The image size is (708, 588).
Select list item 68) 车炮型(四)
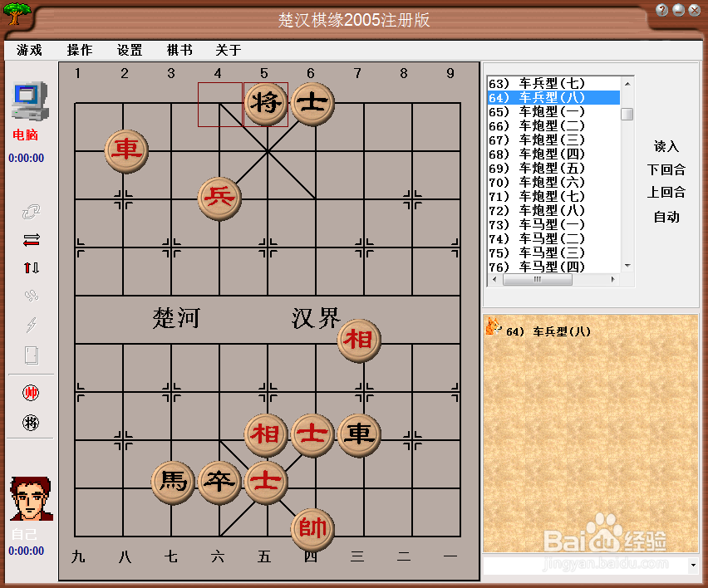[554, 154]
